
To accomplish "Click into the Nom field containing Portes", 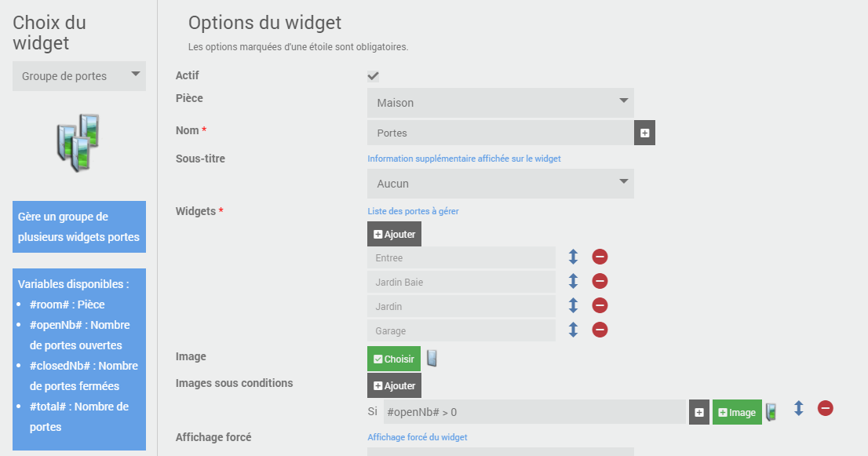I will point(500,133).
